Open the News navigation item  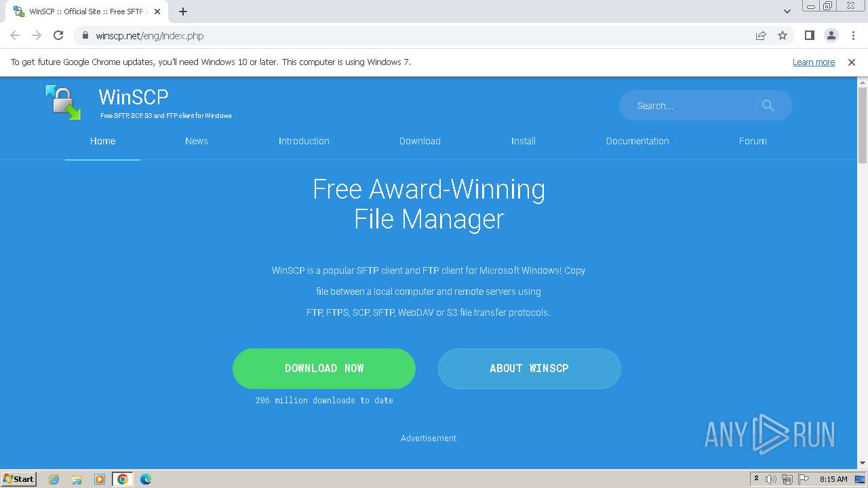point(197,141)
